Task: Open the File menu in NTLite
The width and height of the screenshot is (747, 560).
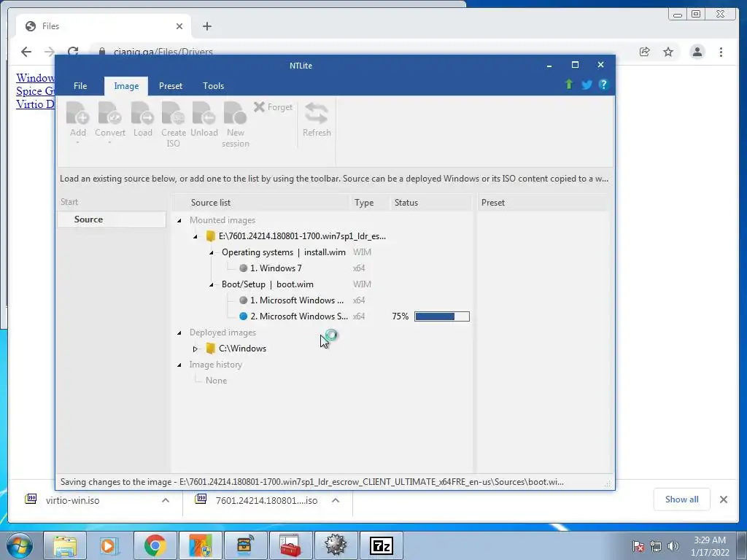Action: click(x=80, y=86)
